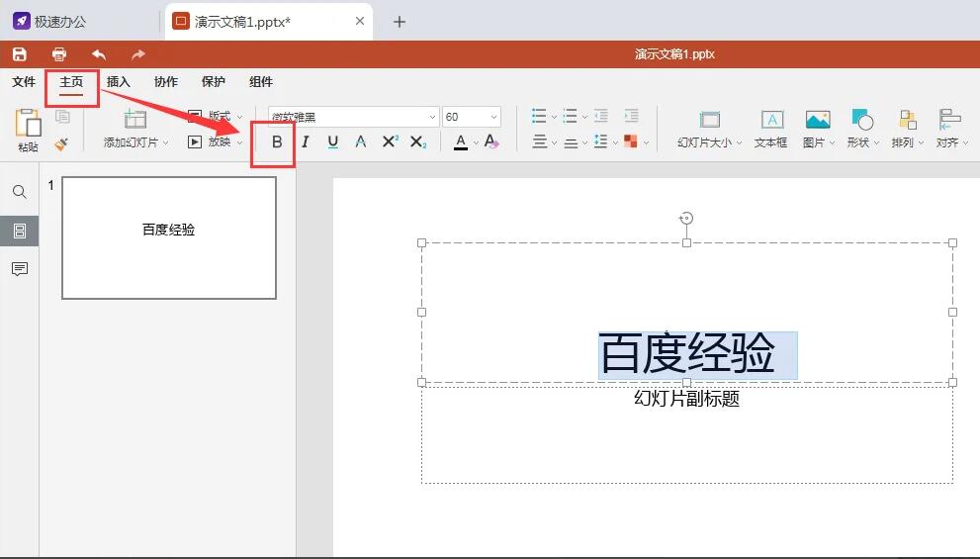Click the Save icon in the title bar
The height and width of the screenshot is (559, 980).
coord(20,54)
